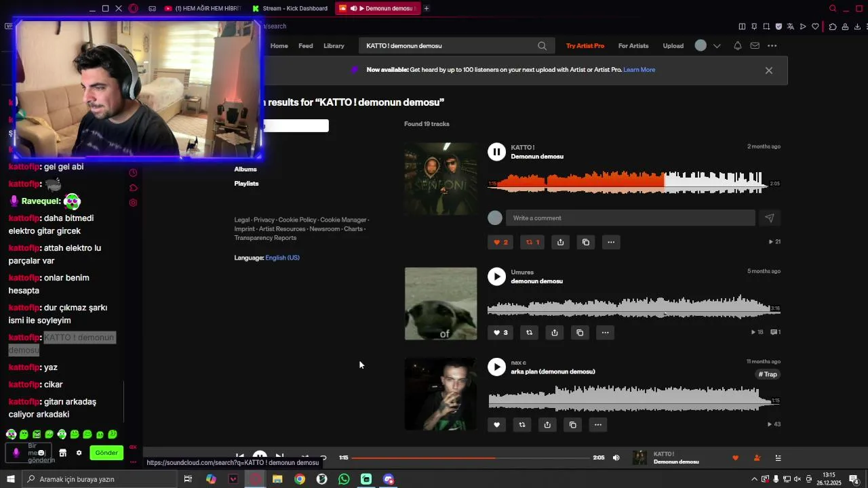Like Umures demonun demosu with 3 likes

click(500, 332)
